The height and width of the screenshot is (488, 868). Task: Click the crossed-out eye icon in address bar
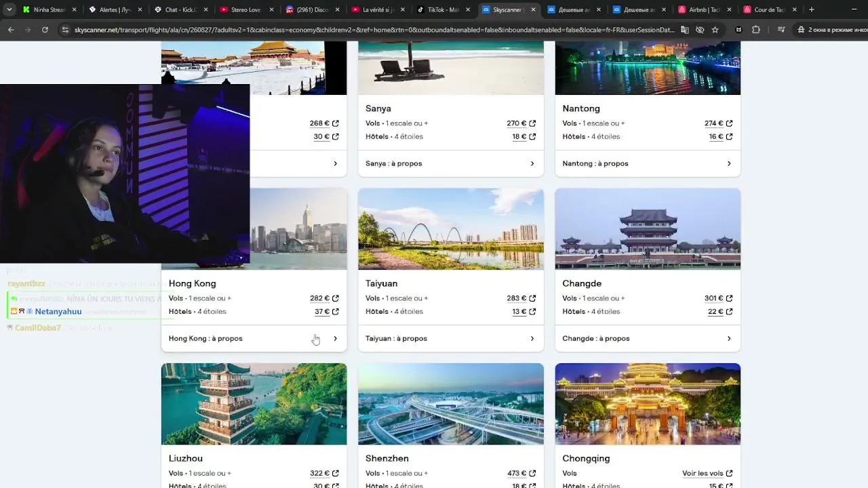tap(700, 30)
